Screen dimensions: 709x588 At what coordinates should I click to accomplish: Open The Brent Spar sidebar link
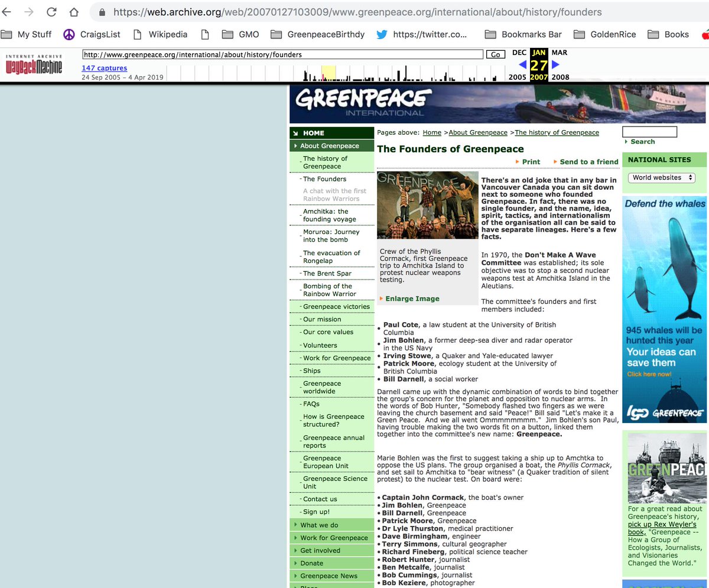(327, 274)
